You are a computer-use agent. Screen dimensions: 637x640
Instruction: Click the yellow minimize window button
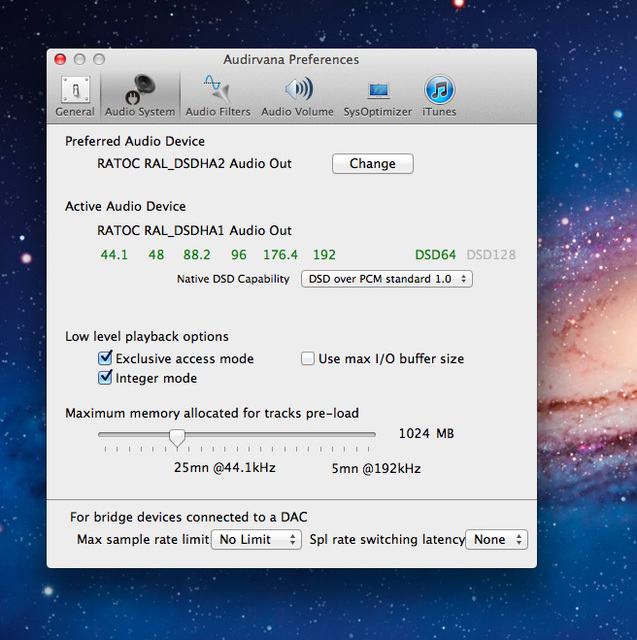click(x=80, y=60)
